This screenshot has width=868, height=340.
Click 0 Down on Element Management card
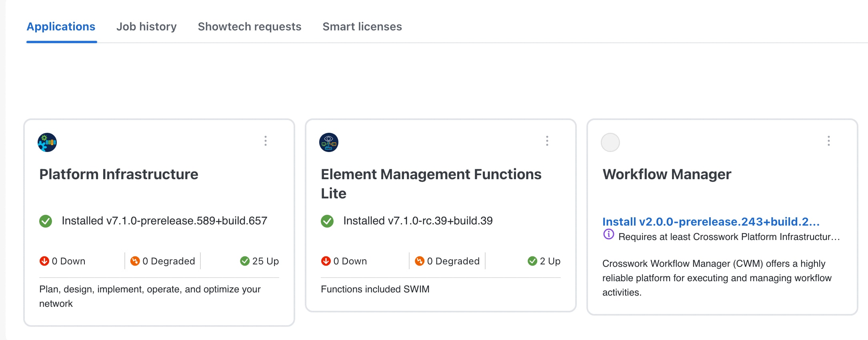[350, 261]
